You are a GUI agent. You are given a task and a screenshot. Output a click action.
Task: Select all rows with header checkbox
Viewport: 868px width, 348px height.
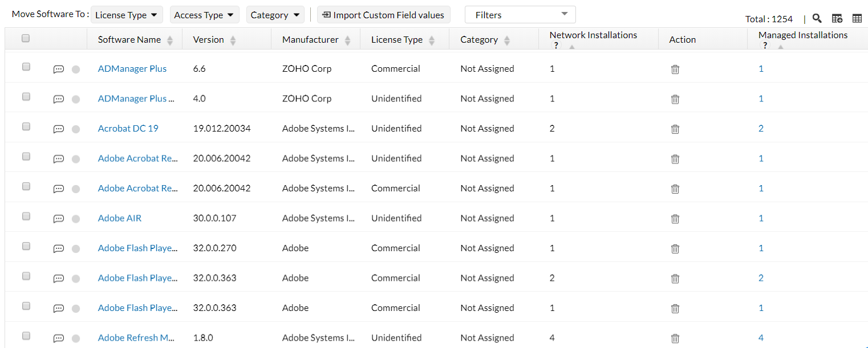coord(26,39)
